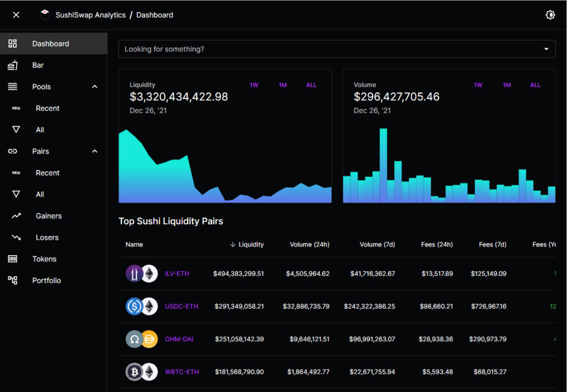Click the Portfolio tree icon
Viewport: 567px width, 392px height.
[x=13, y=280]
